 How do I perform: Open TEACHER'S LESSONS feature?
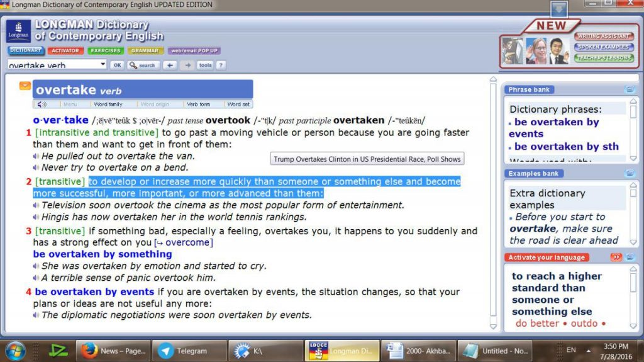tap(604, 57)
